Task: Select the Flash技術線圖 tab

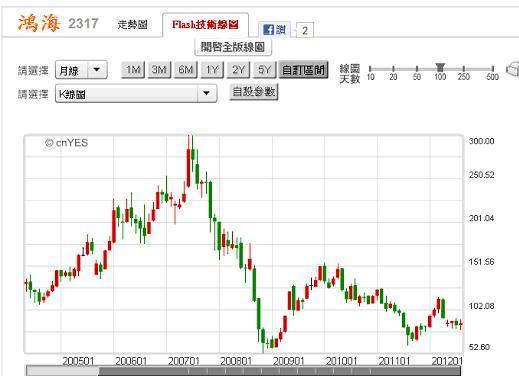Action: click(205, 24)
